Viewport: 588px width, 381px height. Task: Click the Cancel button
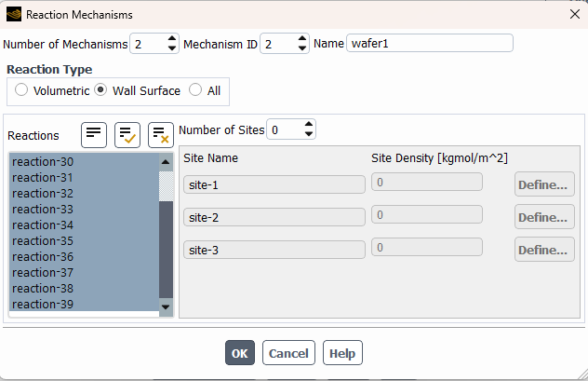tap(288, 353)
